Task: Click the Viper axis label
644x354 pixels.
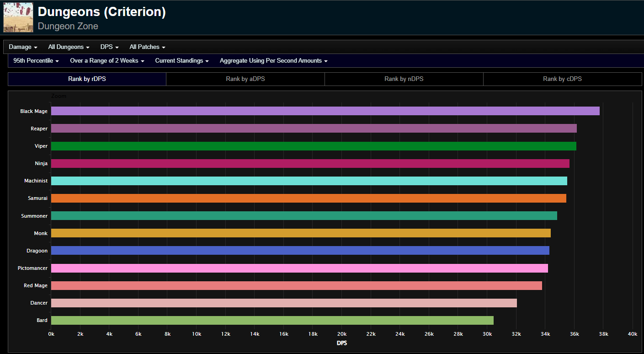Action: 41,146
